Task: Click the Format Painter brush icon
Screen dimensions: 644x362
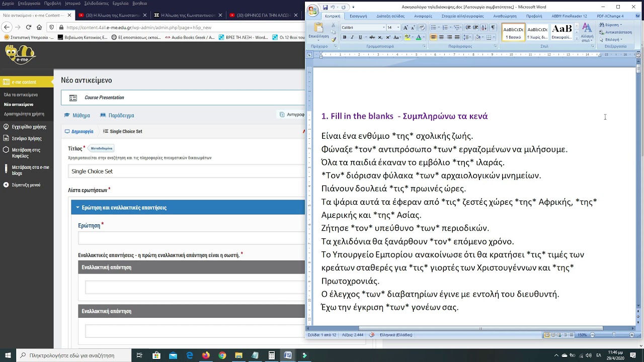Action: click(x=334, y=39)
